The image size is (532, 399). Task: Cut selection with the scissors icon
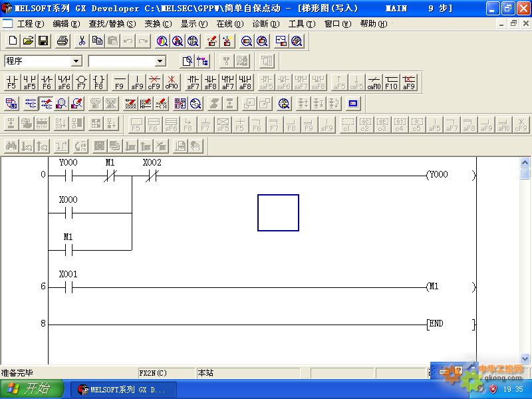82,41
